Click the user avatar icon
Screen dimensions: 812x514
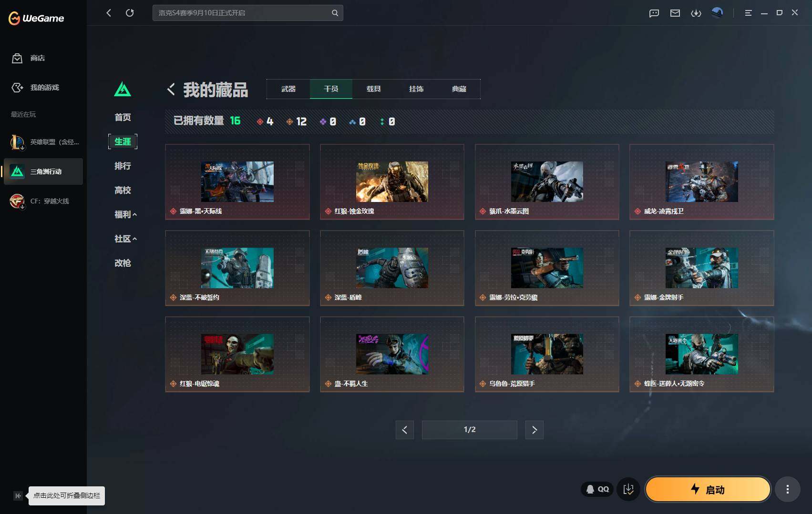pyautogui.click(x=717, y=12)
